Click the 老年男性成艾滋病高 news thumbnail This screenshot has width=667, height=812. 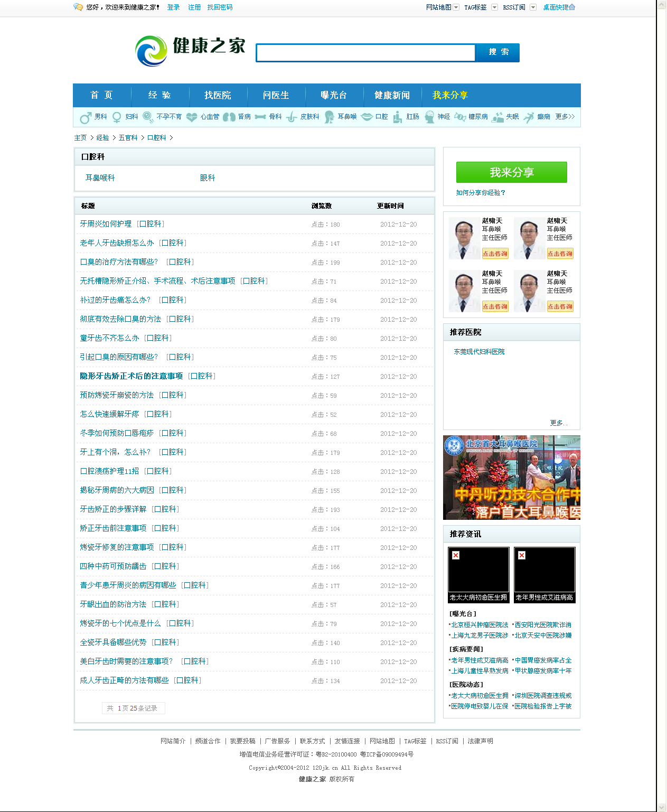click(544, 575)
